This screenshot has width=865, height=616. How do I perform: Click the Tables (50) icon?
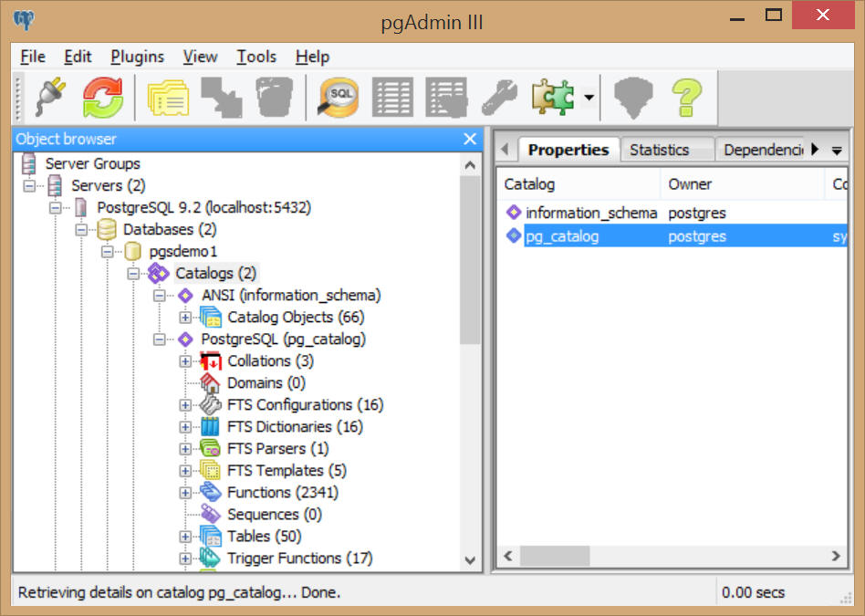(x=211, y=536)
